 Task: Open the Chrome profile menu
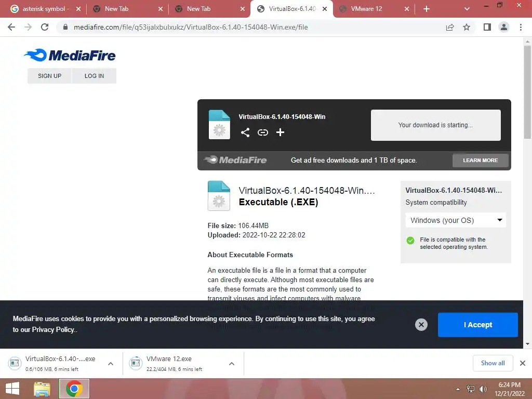coord(504,27)
